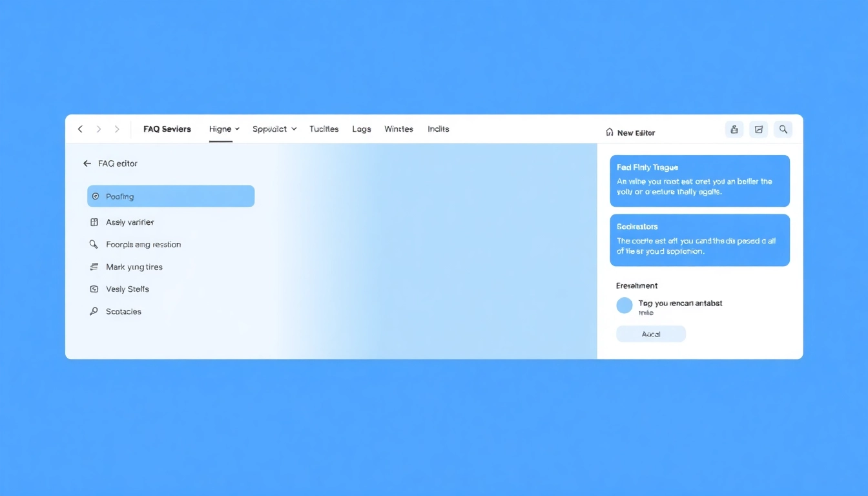The width and height of the screenshot is (868, 496).
Task: Expand the Sppudict dropdown chevron
Action: click(294, 129)
